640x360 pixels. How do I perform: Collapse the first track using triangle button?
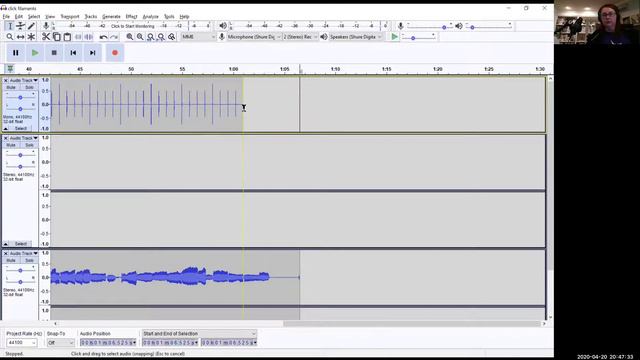coord(6,128)
